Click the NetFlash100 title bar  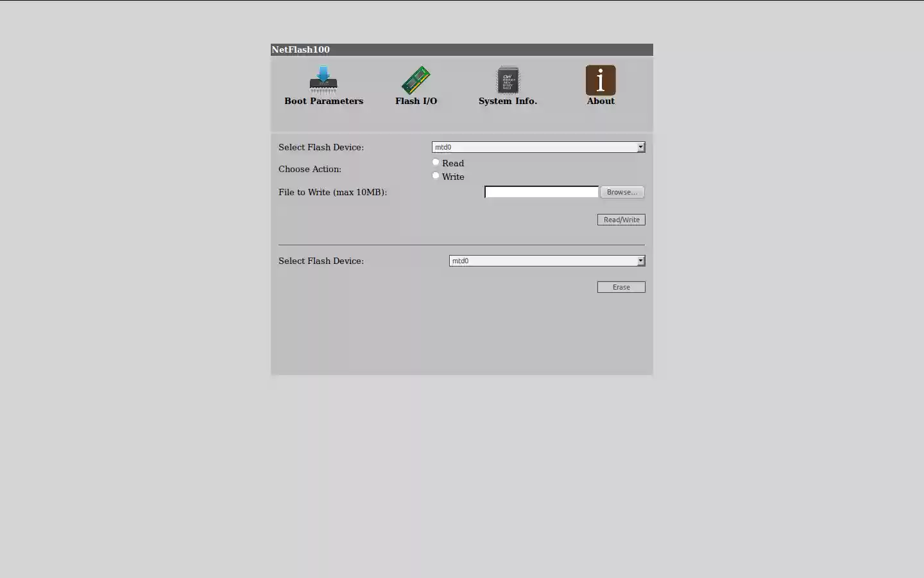point(461,49)
